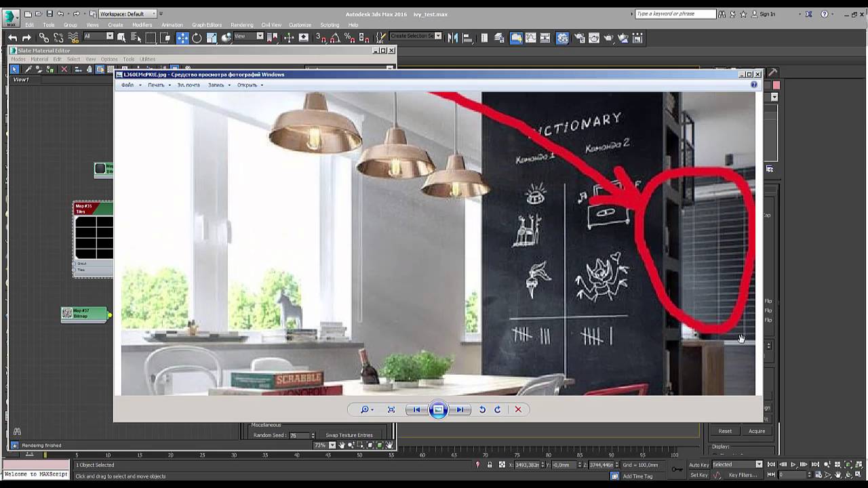Rotate image clockwise in photo viewer
The image size is (868, 488).
pos(497,409)
